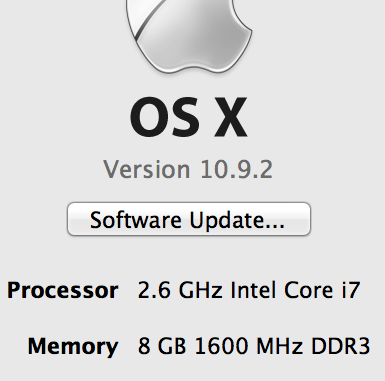The height and width of the screenshot is (381, 385).
Task: Click the Intel Core i7 text
Action: pyautogui.click(x=295, y=290)
